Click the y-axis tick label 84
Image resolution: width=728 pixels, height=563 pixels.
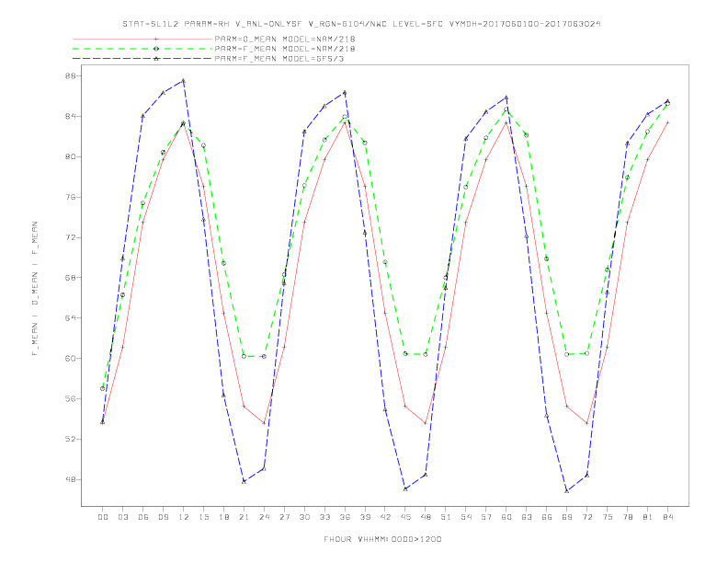click(71, 116)
